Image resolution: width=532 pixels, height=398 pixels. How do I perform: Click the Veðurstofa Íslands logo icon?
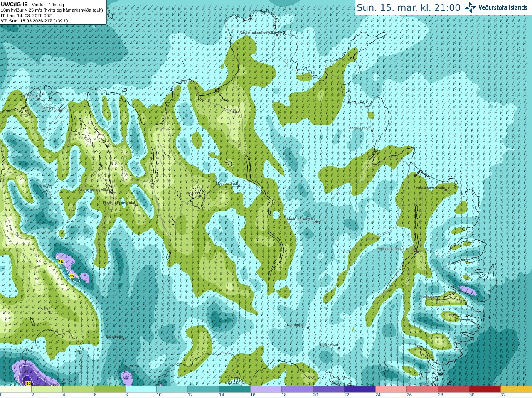click(470, 7)
